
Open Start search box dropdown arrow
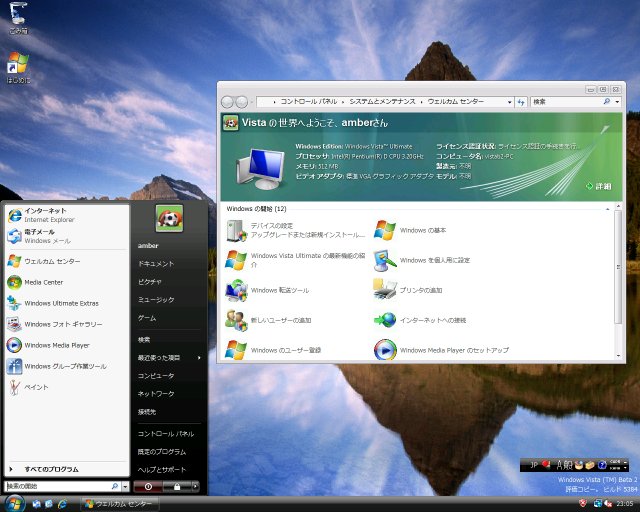point(125,486)
